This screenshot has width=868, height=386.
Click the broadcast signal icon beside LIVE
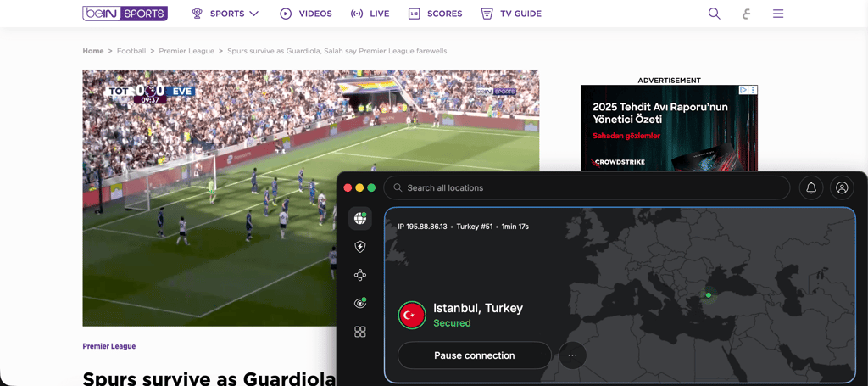357,14
